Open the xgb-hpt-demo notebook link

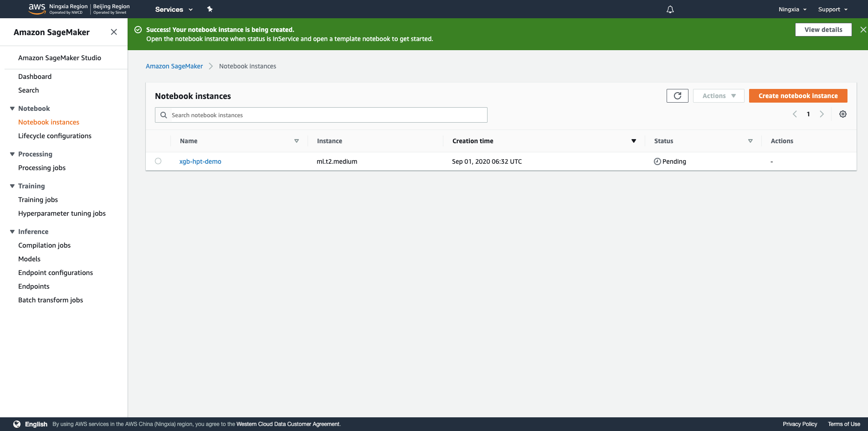[x=200, y=161]
